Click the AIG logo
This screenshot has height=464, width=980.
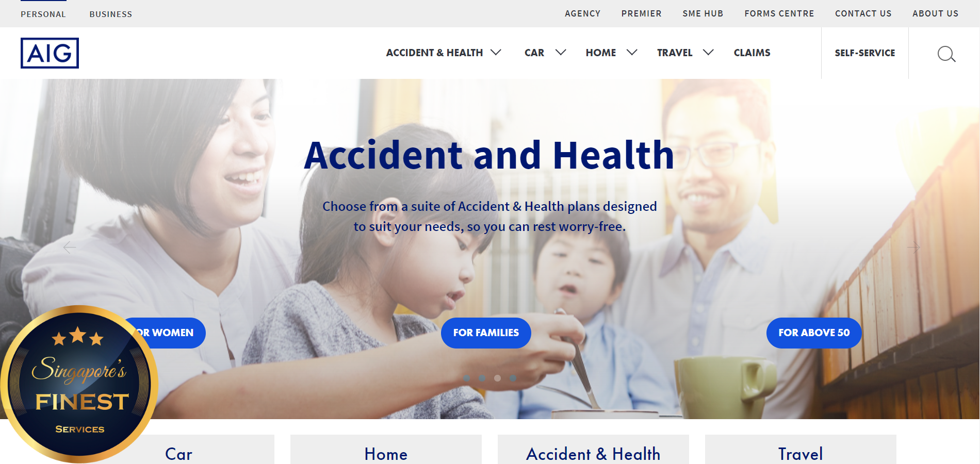50,53
